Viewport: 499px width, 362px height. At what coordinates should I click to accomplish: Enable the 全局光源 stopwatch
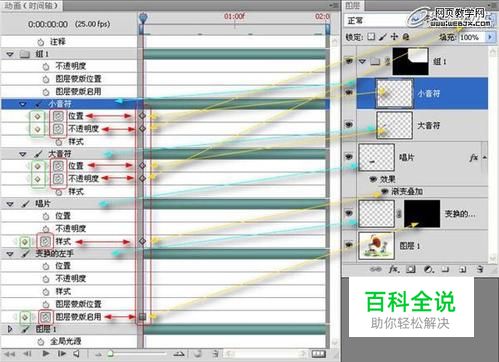pos(40,342)
